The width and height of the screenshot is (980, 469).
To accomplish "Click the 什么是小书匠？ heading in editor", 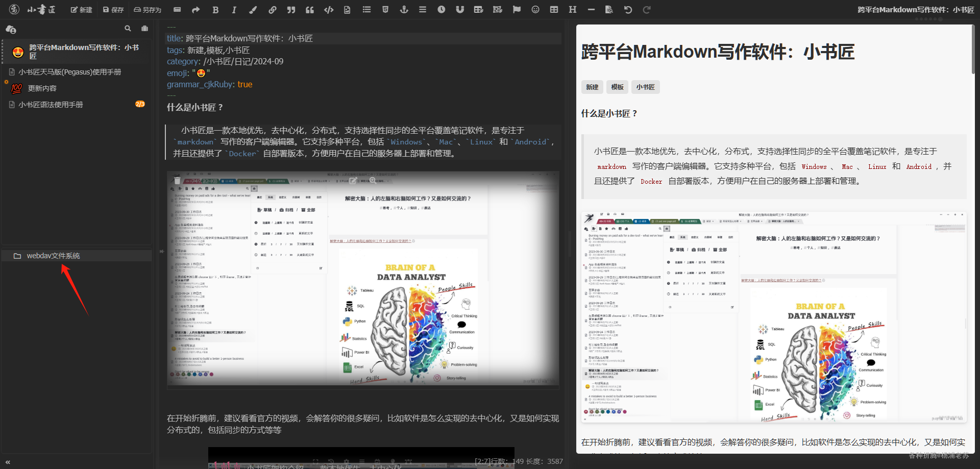I will point(195,107).
